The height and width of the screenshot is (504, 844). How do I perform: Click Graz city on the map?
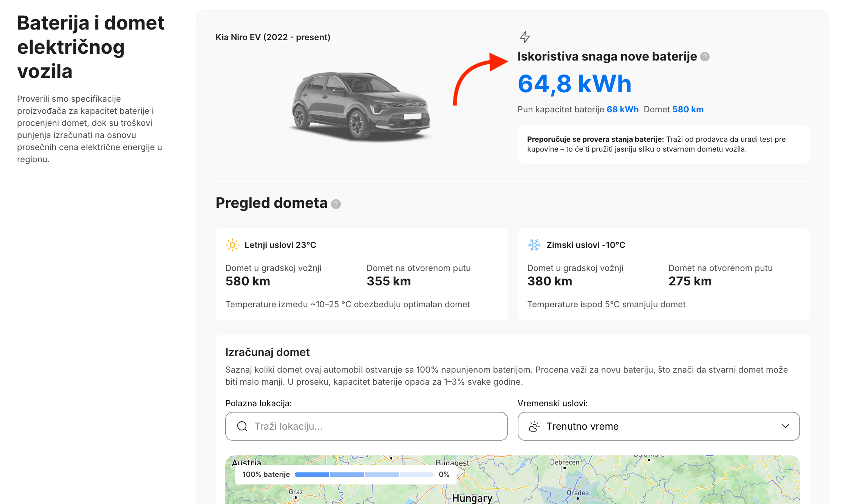point(296,492)
